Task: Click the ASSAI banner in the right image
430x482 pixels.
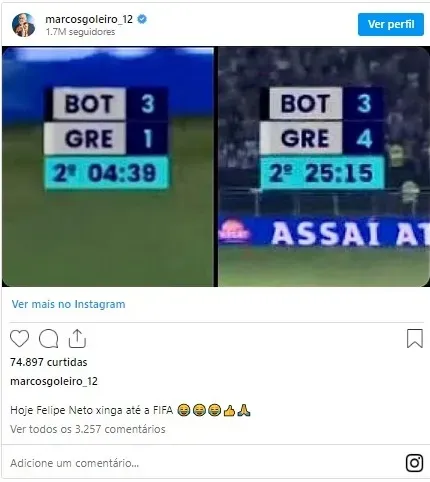Action: coord(324,232)
